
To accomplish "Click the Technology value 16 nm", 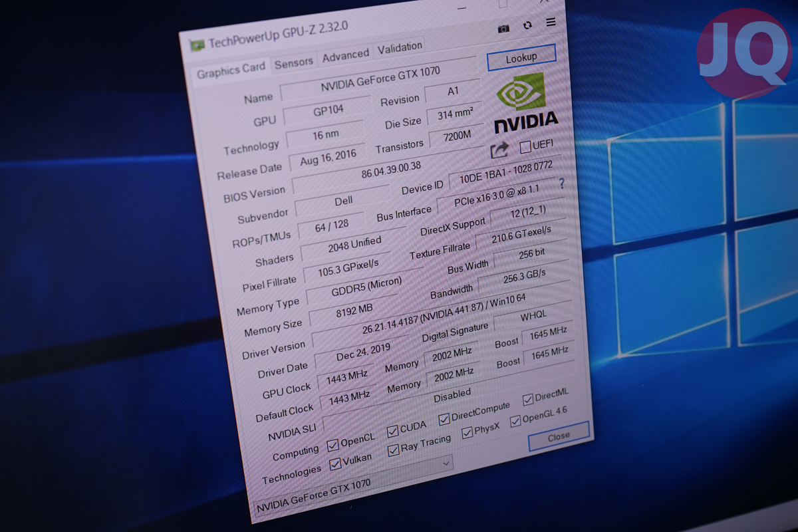I will (325, 135).
